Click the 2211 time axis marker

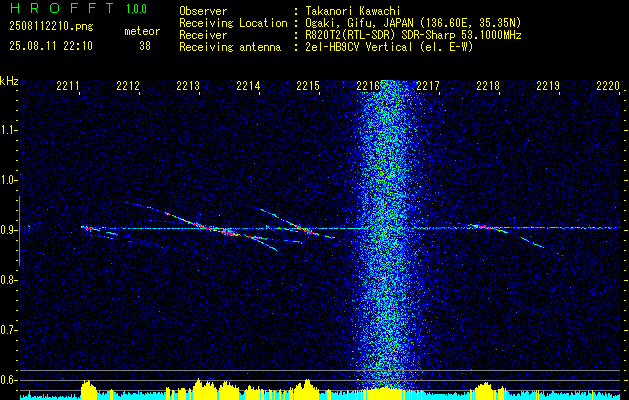pyautogui.click(x=68, y=85)
